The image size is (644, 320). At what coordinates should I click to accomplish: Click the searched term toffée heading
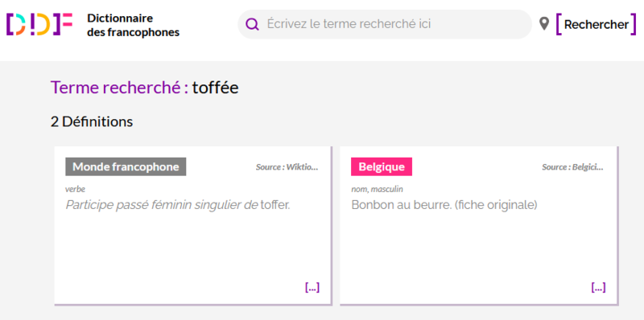click(215, 88)
